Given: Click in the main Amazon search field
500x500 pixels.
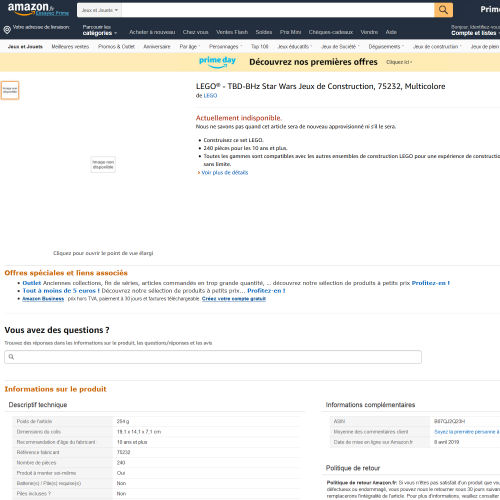Looking at the screenshot, I should [x=278, y=10].
